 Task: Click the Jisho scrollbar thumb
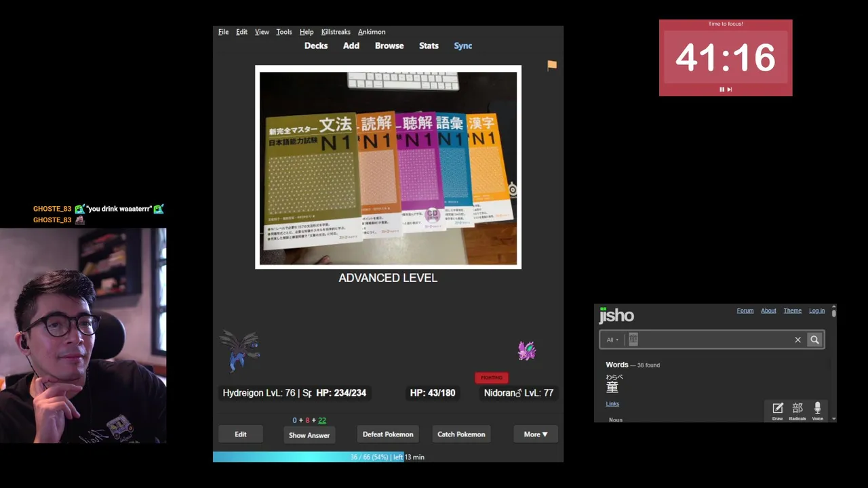coord(833,313)
